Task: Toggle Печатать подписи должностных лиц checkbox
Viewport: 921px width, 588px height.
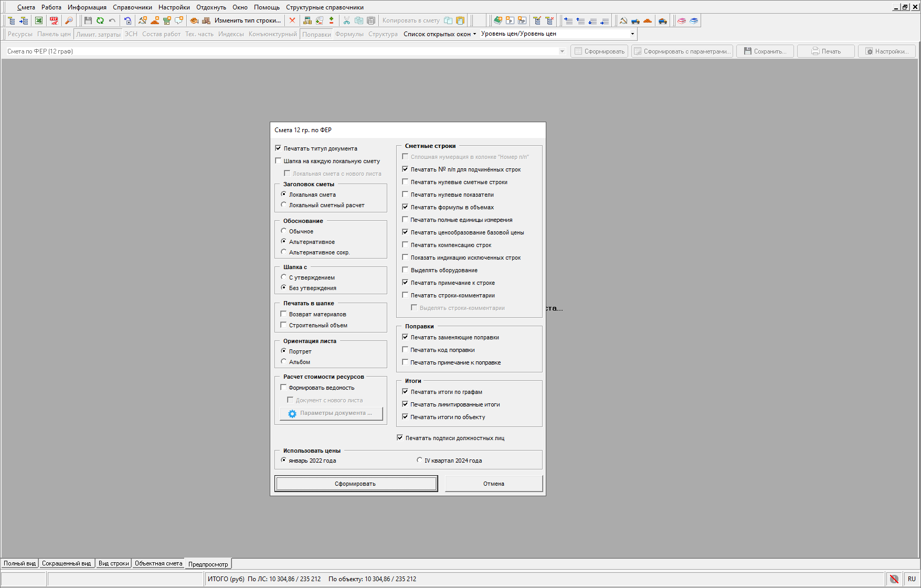Action: coord(400,438)
